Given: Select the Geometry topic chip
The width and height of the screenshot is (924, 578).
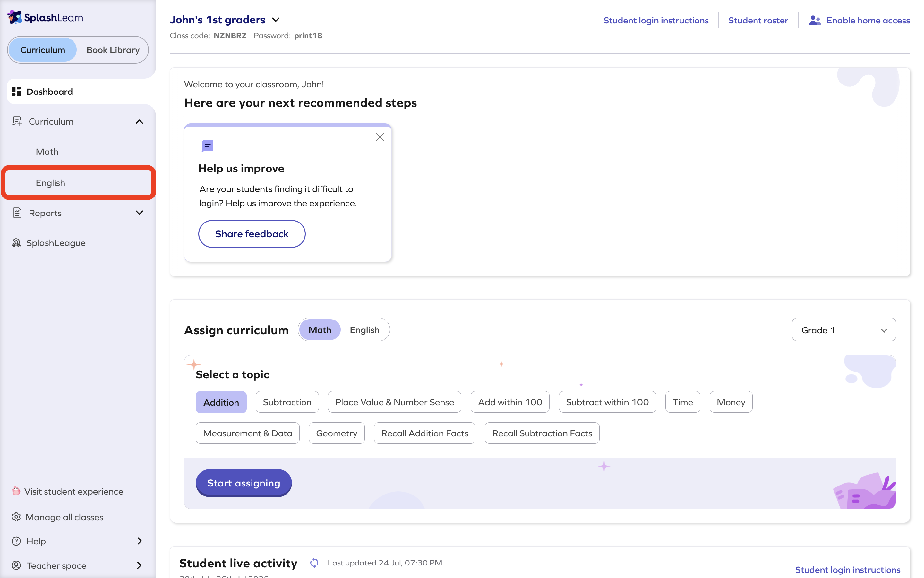Looking at the screenshot, I should (336, 433).
